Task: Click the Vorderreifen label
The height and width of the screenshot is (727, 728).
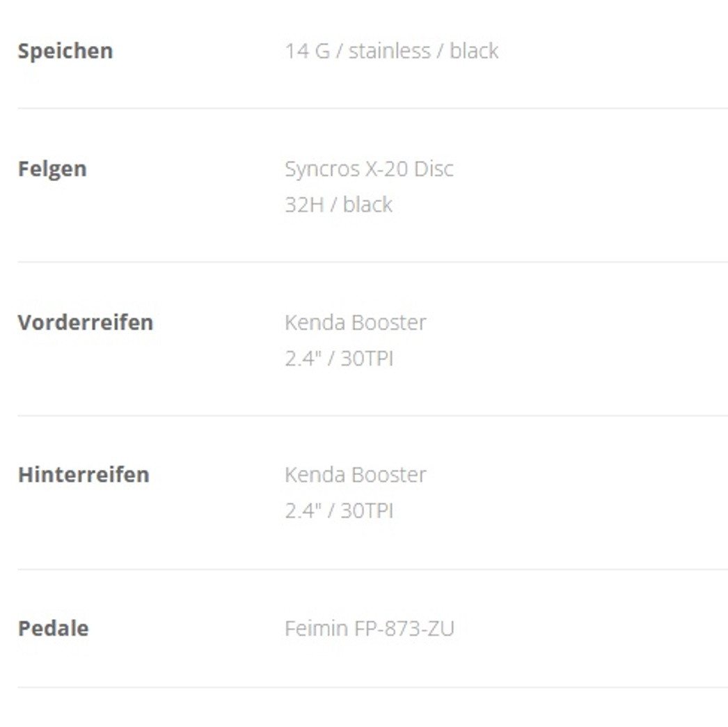Action: [x=86, y=322]
